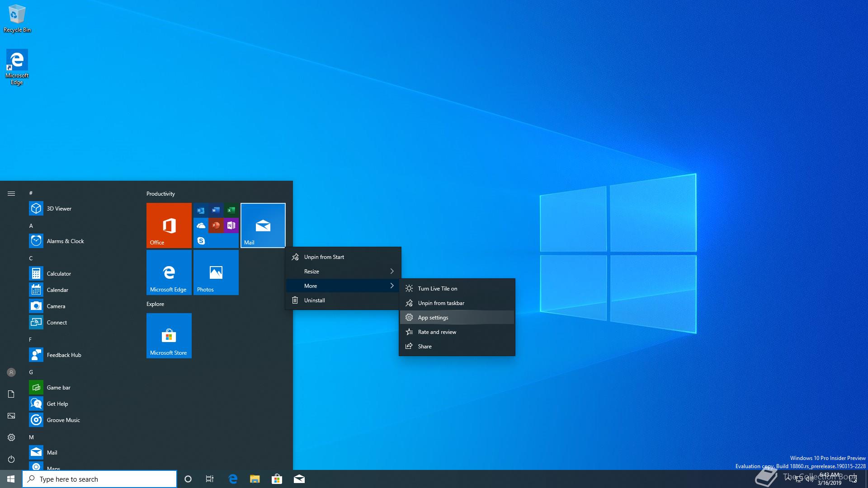868x488 pixels.
Task: Click Uninstall in context menu
Action: pyautogui.click(x=314, y=300)
